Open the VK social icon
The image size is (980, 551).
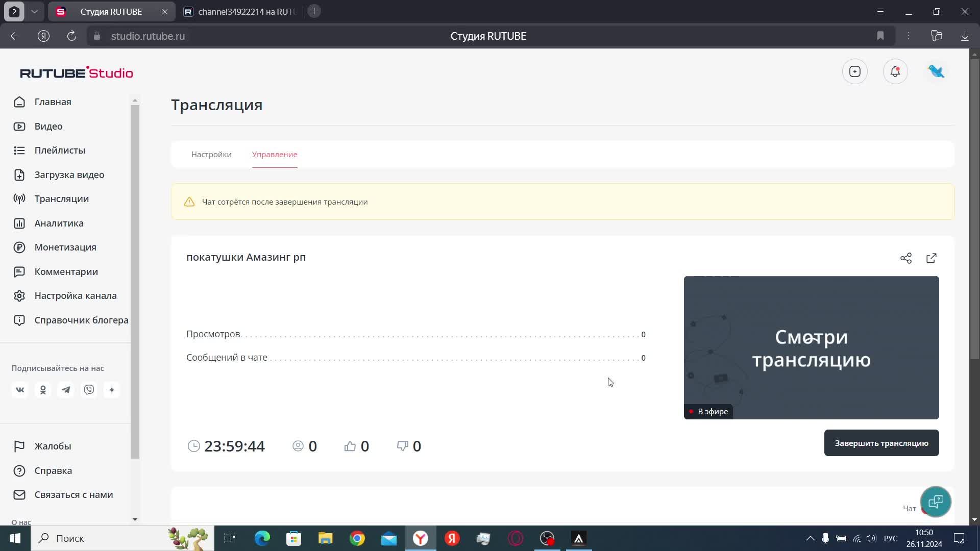click(20, 390)
